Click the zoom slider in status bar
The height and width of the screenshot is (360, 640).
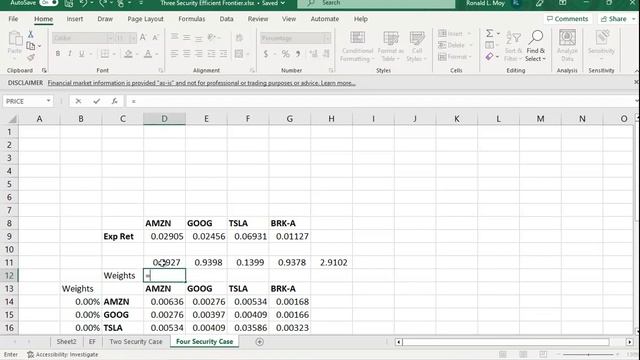[x=588, y=354]
